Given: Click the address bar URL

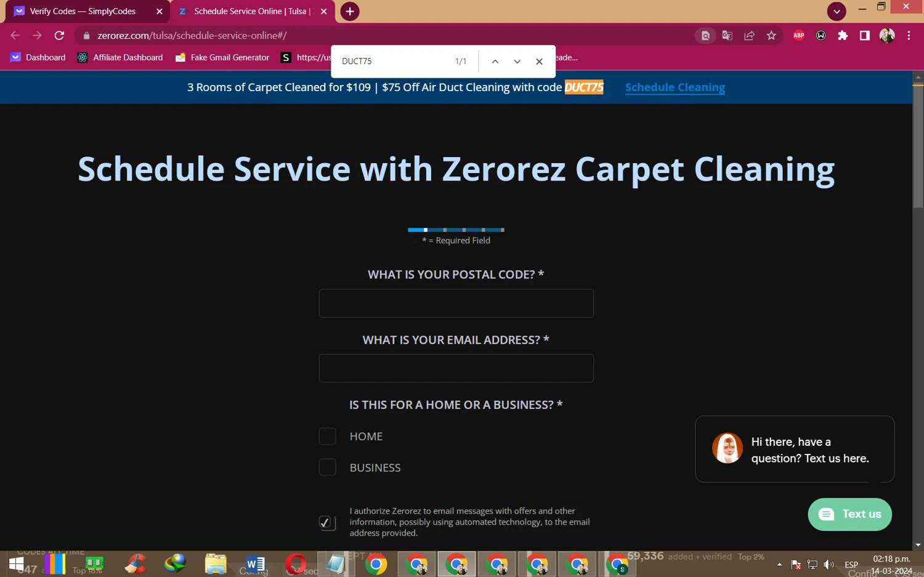Looking at the screenshot, I should click(x=192, y=36).
